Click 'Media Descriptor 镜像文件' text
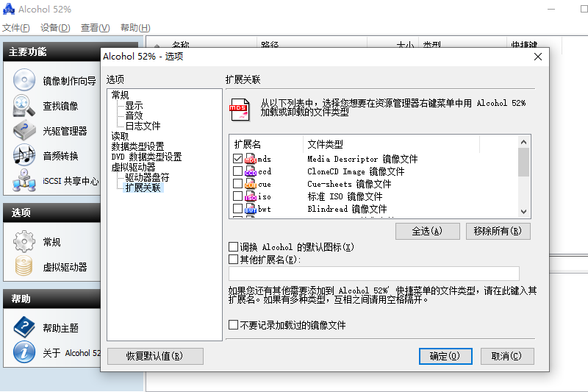 [x=362, y=159]
